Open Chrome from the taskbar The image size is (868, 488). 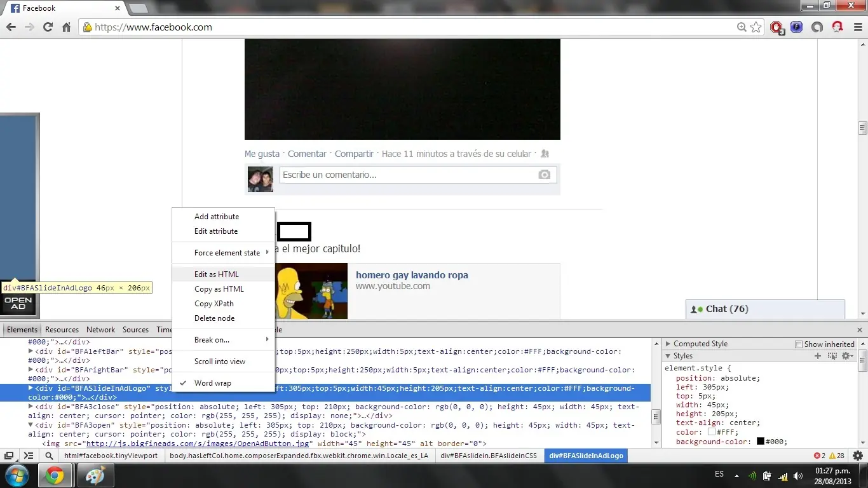[54, 475]
